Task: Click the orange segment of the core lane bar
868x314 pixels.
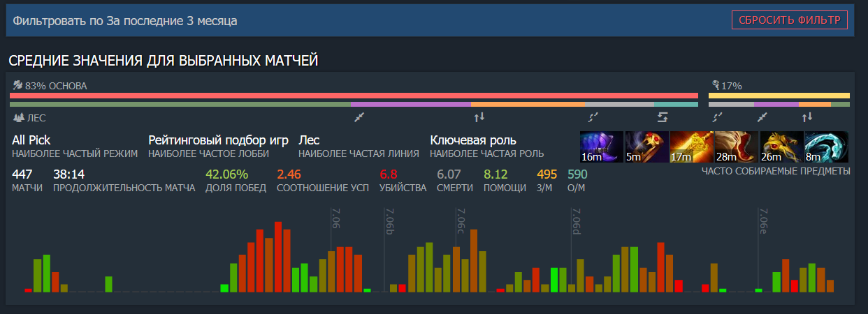Action: click(x=528, y=105)
